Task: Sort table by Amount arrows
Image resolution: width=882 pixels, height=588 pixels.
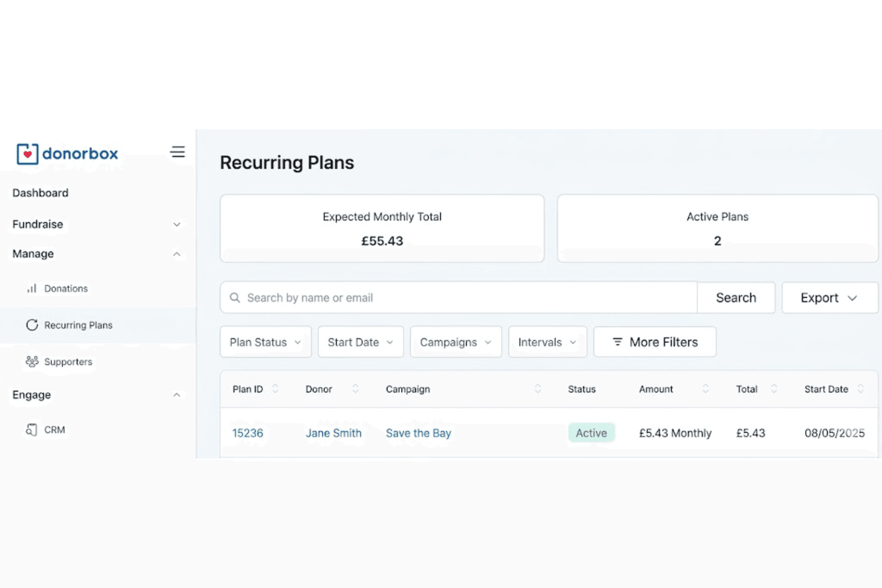Action: tap(706, 389)
